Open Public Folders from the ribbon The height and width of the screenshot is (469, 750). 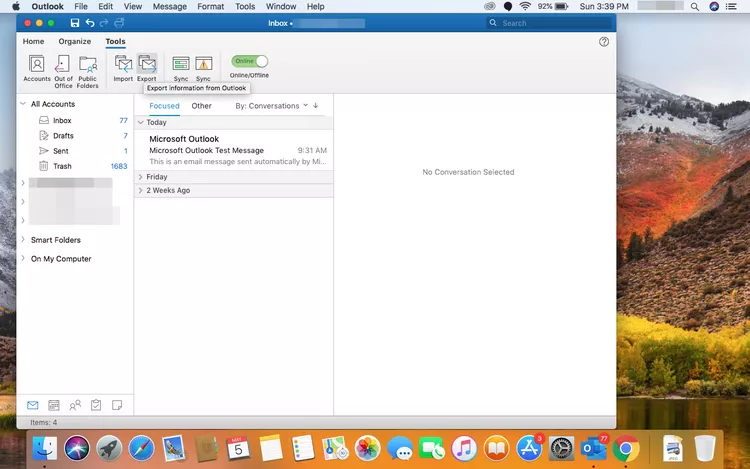tap(88, 71)
